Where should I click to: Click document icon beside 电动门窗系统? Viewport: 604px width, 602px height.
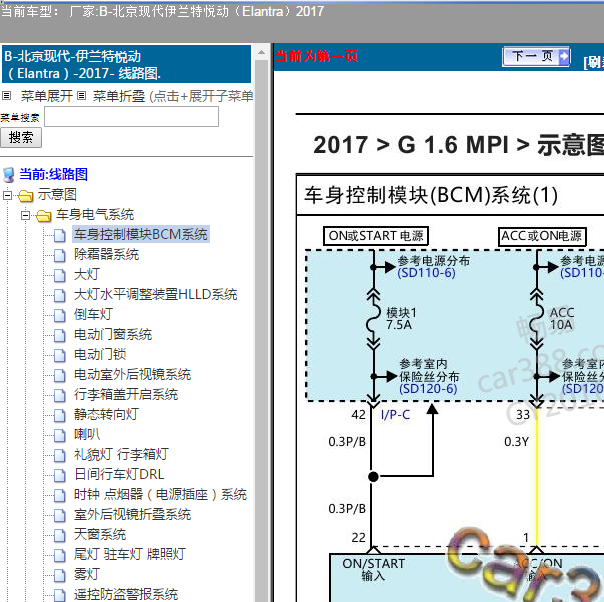(59, 335)
